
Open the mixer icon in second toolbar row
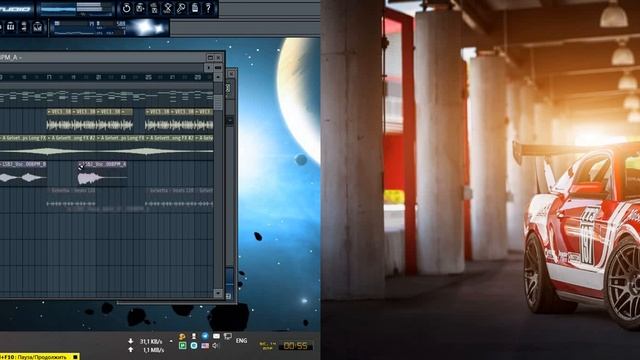tap(37, 27)
